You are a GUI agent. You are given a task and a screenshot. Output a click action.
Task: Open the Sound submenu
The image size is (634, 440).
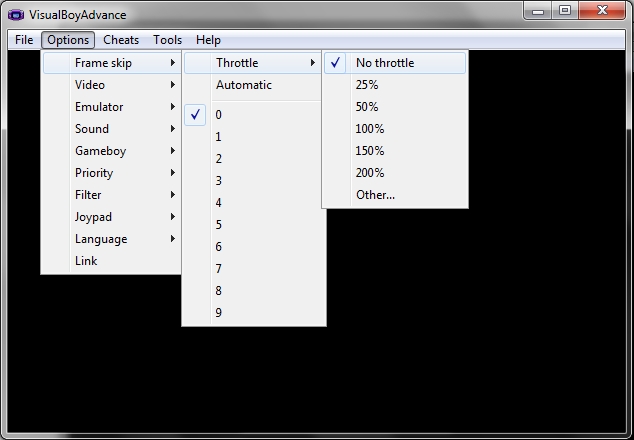pyautogui.click(x=92, y=129)
